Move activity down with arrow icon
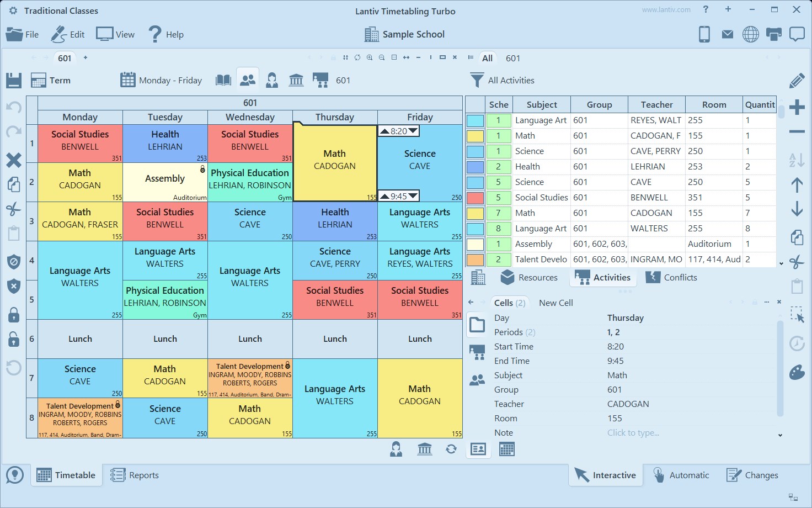The height and width of the screenshot is (508, 812). 797,209
